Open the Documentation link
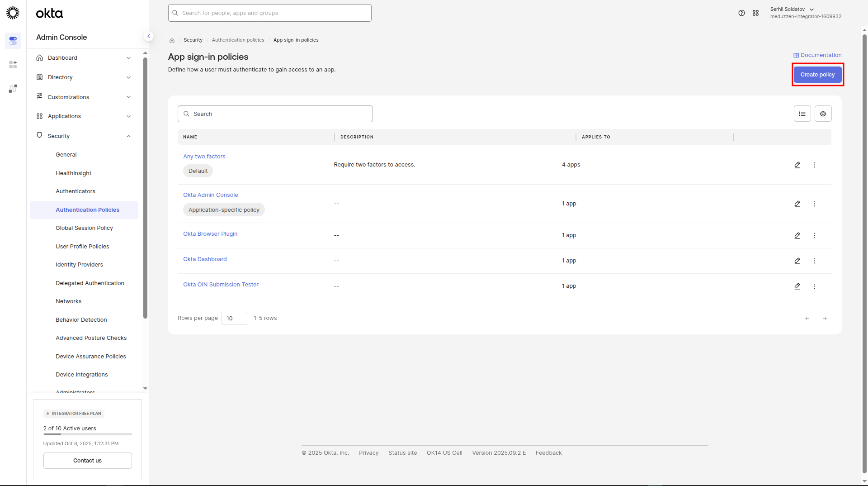Viewport: 868px width, 486px height. point(817,55)
